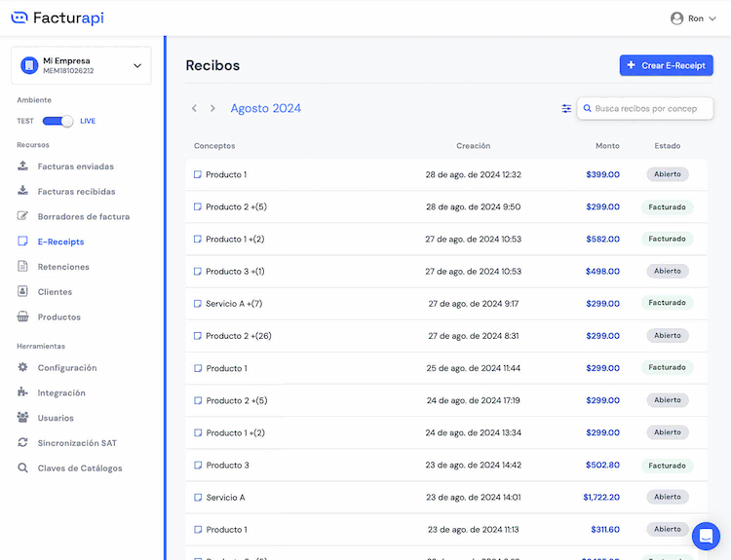Viewport: 731px width, 560px height.
Task: Click the Crear E-Receipt button
Action: tap(666, 65)
